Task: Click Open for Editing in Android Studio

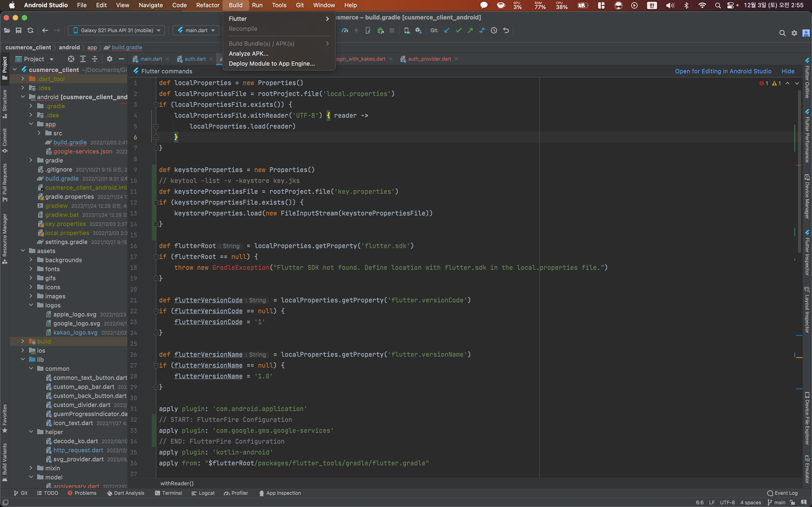Action: tap(723, 71)
